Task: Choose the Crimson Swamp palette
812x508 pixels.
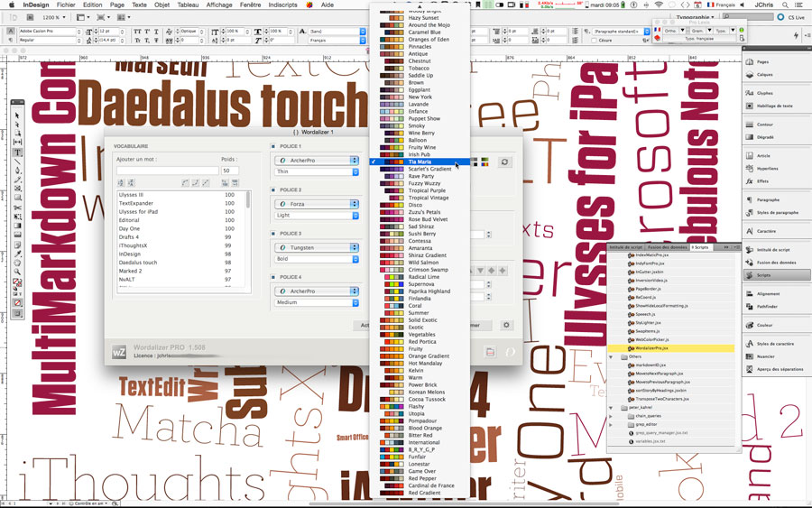Action: pyautogui.click(x=420, y=269)
